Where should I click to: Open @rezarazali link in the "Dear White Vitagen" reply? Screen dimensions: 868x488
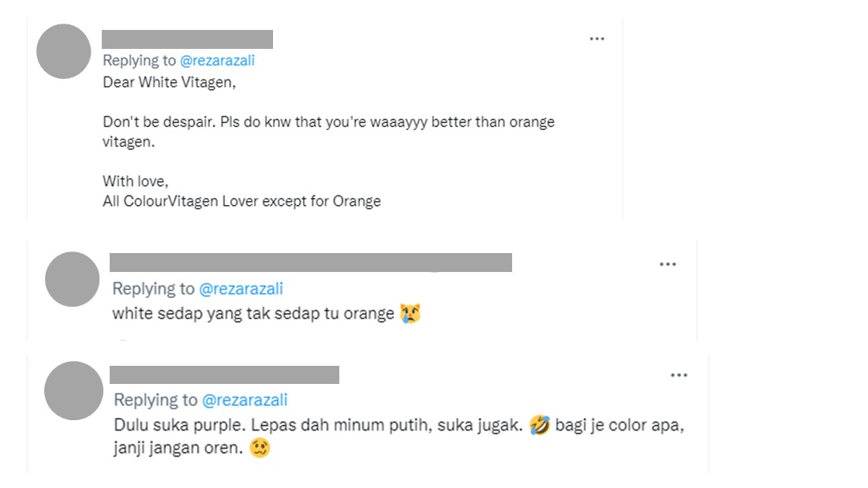(217, 61)
